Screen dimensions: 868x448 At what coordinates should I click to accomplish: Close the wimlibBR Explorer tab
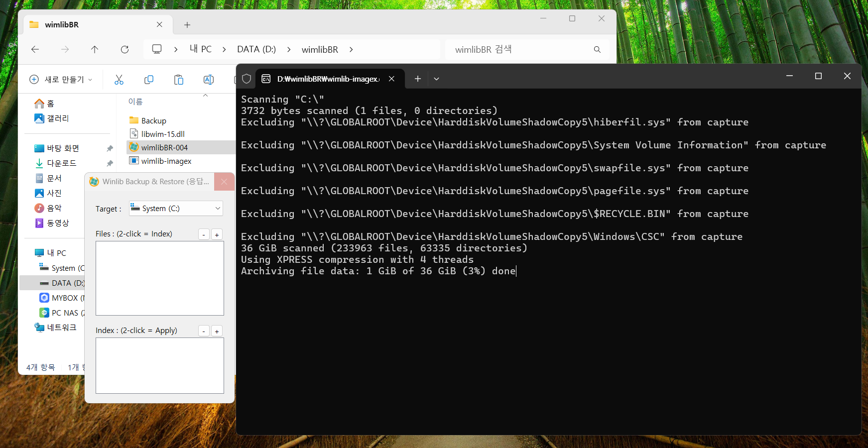[159, 24]
